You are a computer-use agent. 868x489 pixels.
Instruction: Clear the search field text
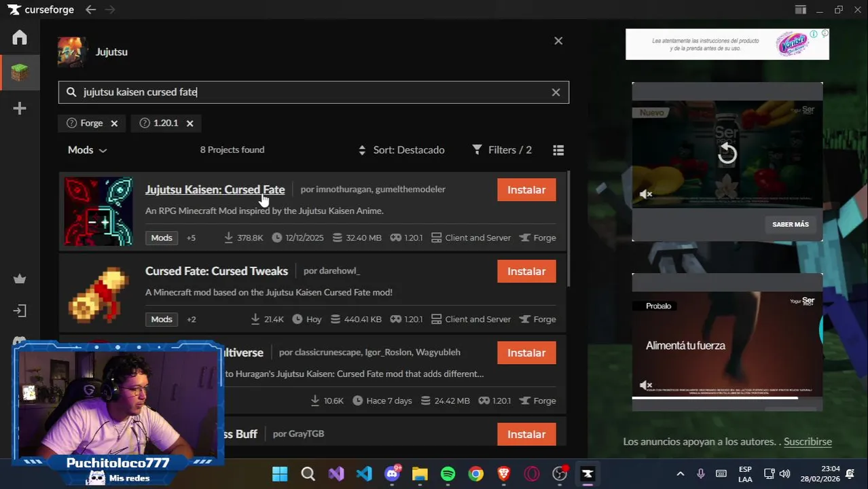[556, 92]
